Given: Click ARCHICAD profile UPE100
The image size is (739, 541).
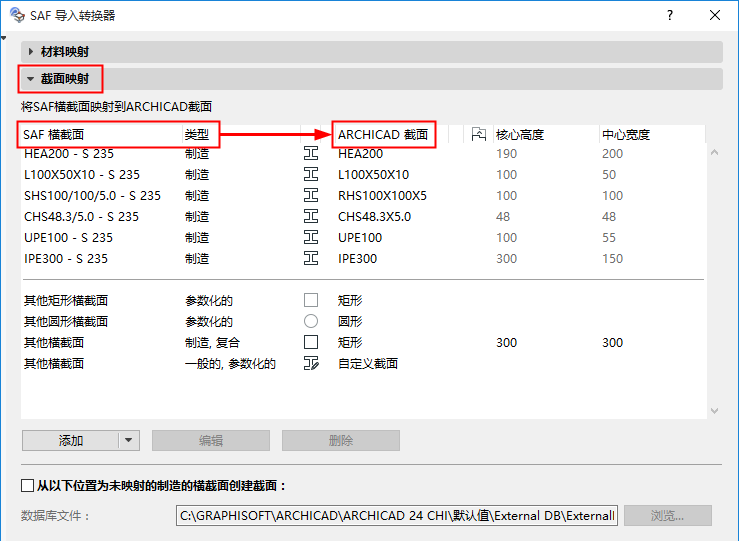Looking at the screenshot, I should [x=360, y=237].
